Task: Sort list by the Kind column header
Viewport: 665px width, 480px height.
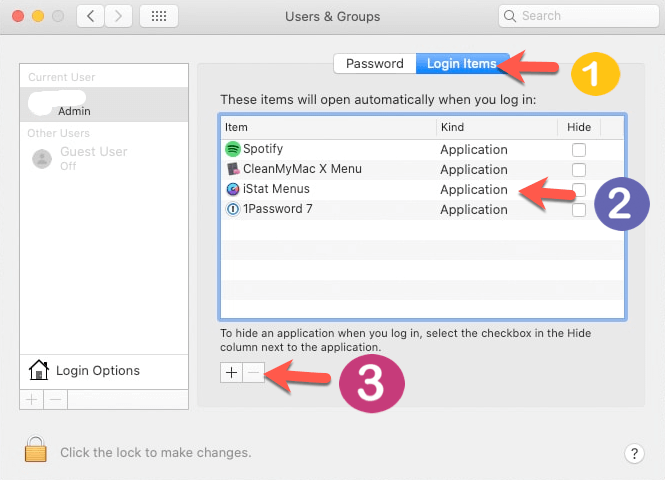Action: tap(495, 128)
